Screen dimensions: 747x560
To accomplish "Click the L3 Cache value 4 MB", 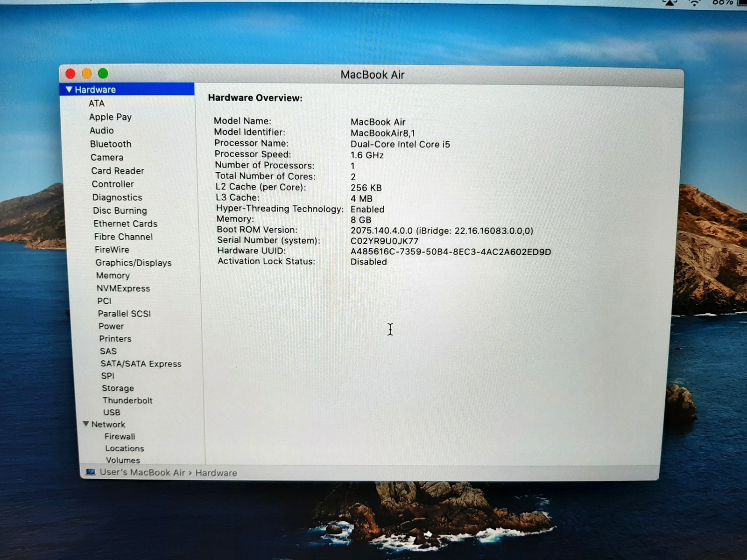I will (361, 198).
